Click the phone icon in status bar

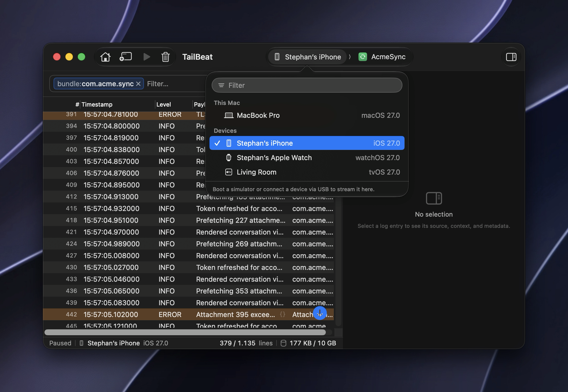[81, 343]
